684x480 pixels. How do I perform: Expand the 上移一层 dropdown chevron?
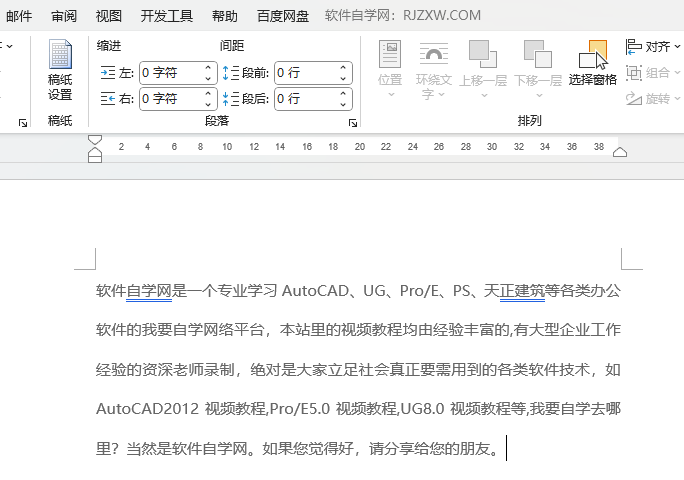[484, 95]
